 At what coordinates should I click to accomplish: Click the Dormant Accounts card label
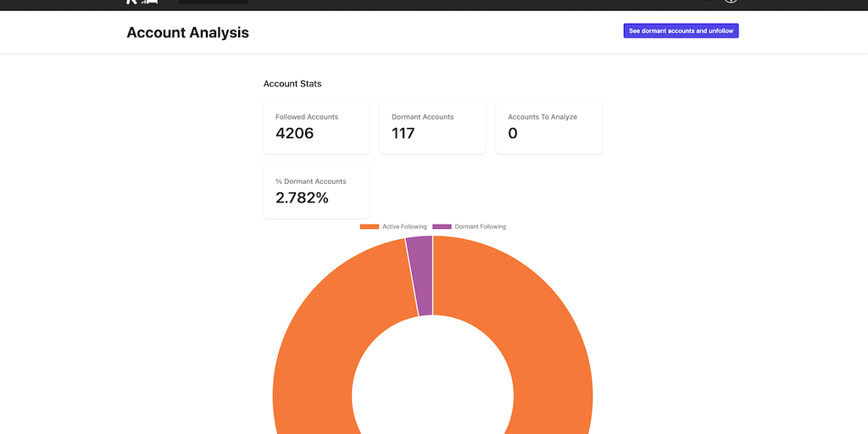pos(422,117)
